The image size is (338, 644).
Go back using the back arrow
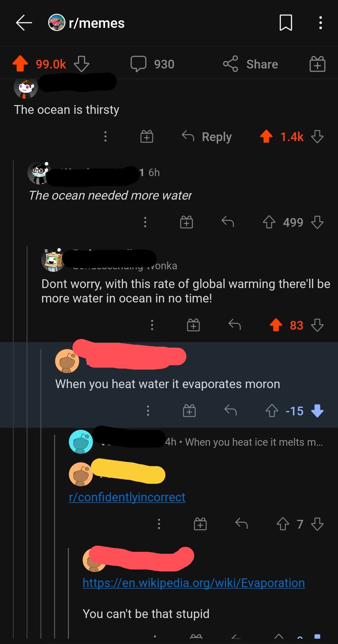pos(24,23)
